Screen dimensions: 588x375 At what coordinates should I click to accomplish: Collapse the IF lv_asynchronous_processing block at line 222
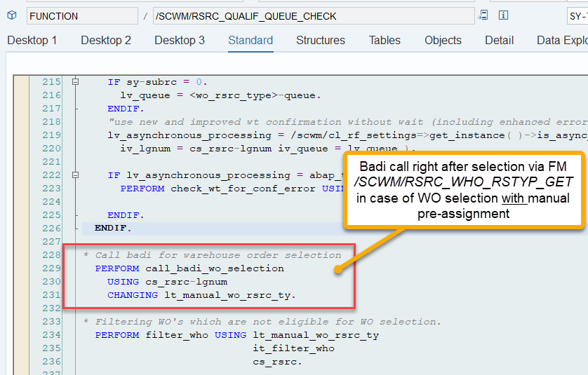point(75,175)
